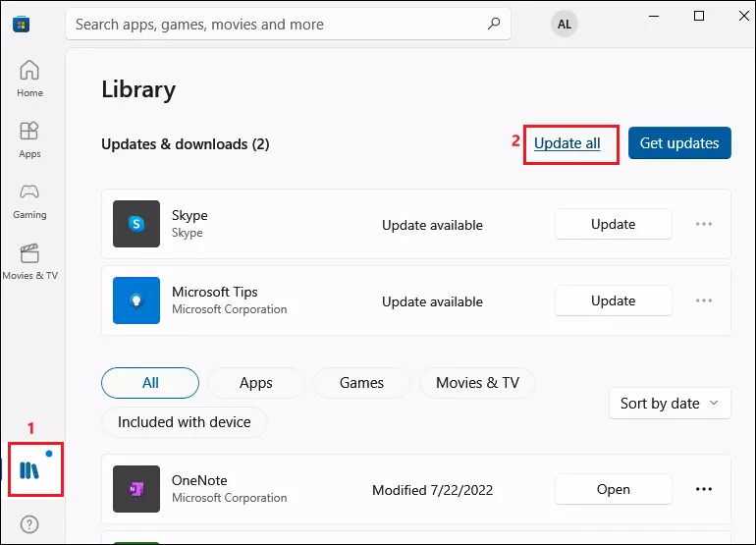Select the Games filter
Image resolution: width=756 pixels, height=545 pixels.
361,383
